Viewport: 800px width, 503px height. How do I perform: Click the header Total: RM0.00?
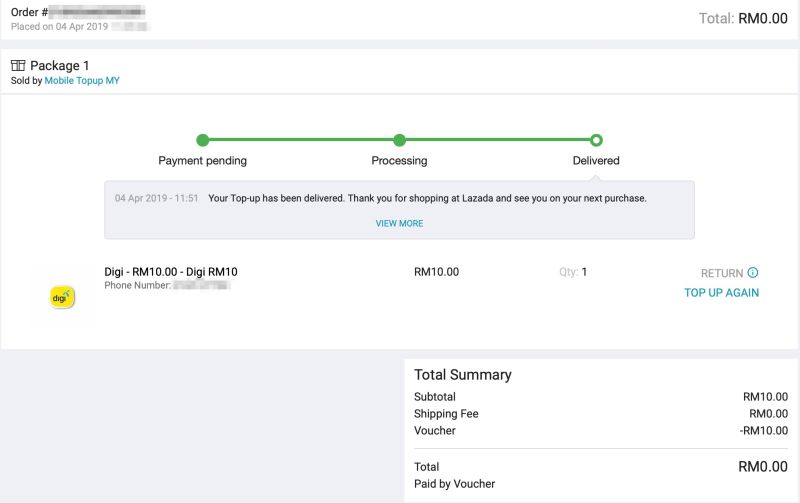click(743, 18)
